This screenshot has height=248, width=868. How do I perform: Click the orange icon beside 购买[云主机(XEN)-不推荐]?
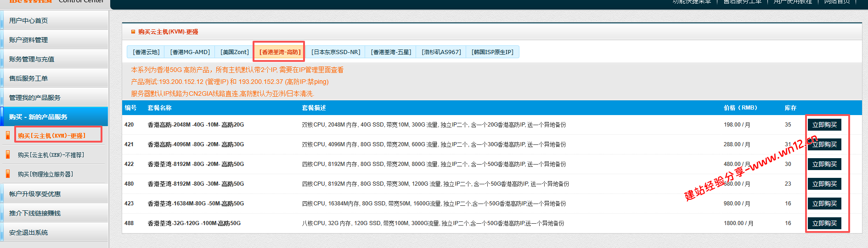point(8,155)
